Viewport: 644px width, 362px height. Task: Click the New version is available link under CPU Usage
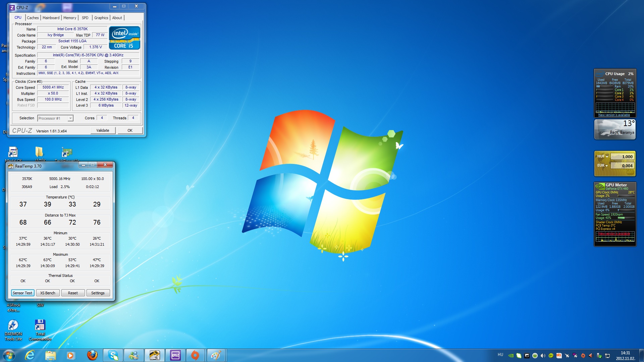tap(614, 115)
